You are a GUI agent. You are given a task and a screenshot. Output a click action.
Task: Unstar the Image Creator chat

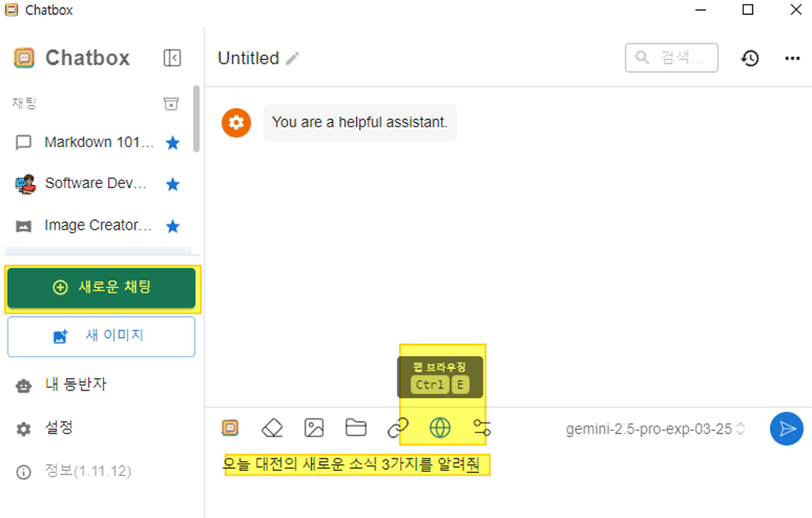[x=173, y=226]
